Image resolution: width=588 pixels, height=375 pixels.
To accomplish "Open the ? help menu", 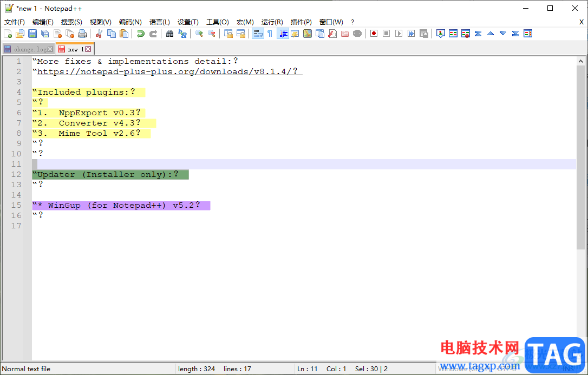I will tap(352, 22).
